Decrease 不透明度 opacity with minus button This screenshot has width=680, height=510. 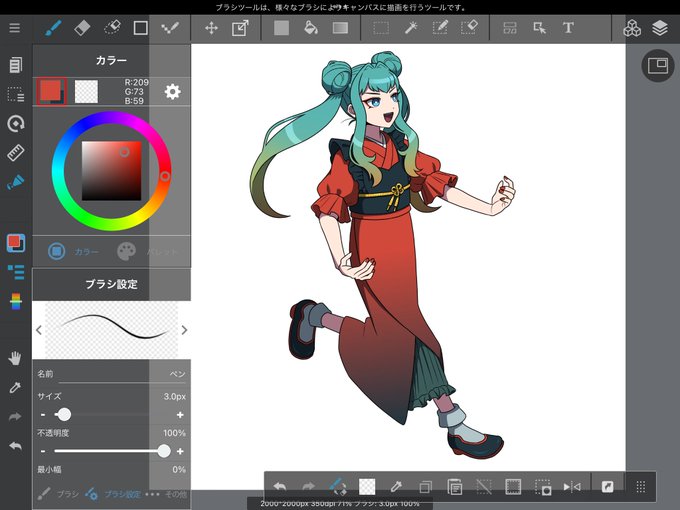42,451
